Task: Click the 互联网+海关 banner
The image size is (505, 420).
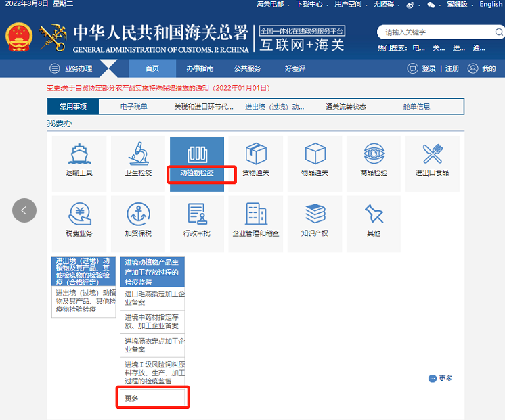Action: tap(302, 39)
